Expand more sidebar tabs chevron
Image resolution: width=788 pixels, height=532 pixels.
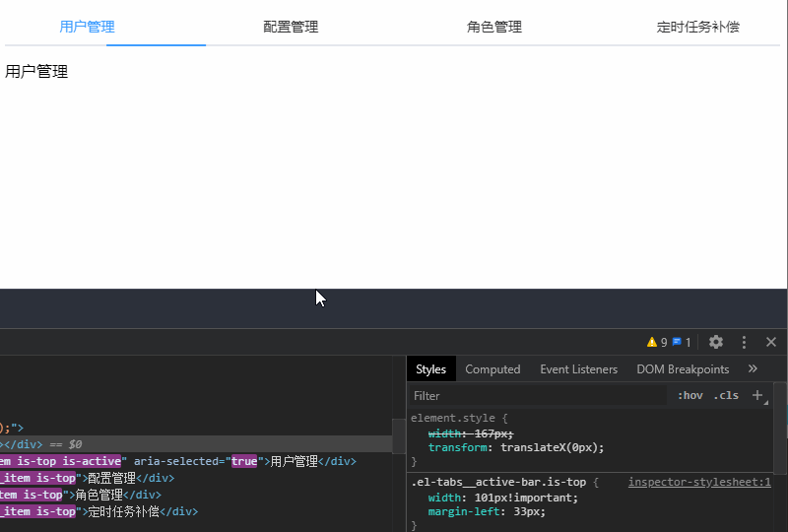coord(753,368)
